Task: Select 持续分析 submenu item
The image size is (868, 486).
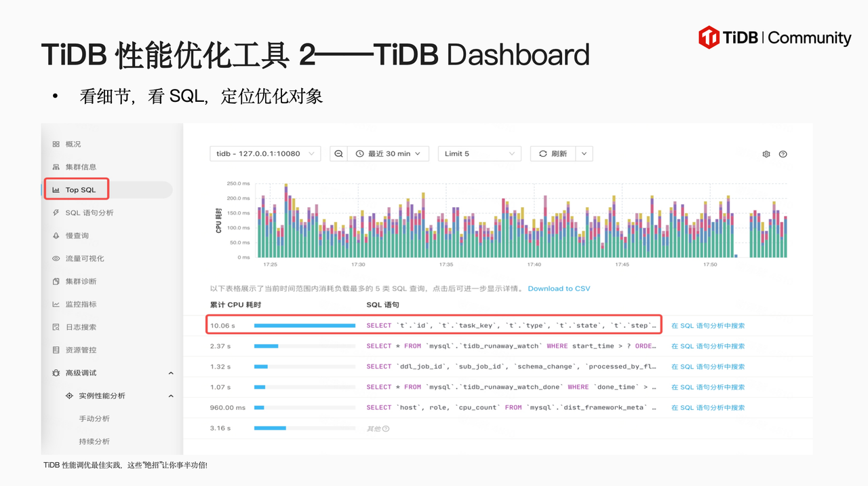Action: tap(94, 441)
